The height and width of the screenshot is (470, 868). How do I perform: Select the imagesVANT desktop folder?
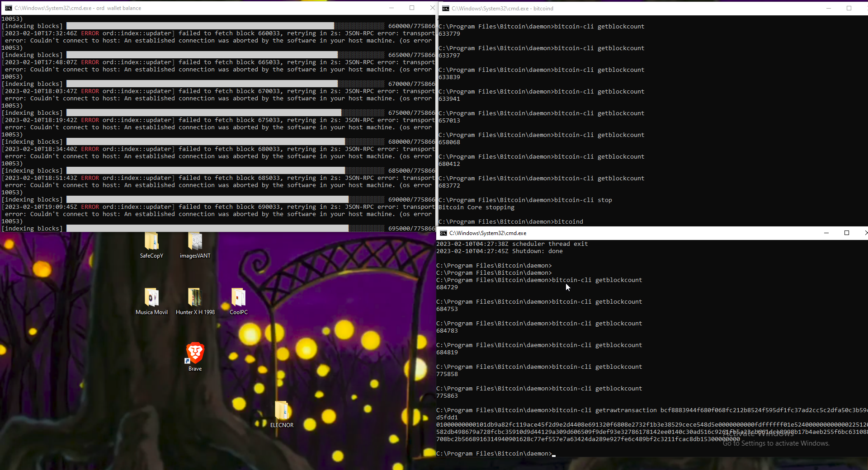point(195,244)
